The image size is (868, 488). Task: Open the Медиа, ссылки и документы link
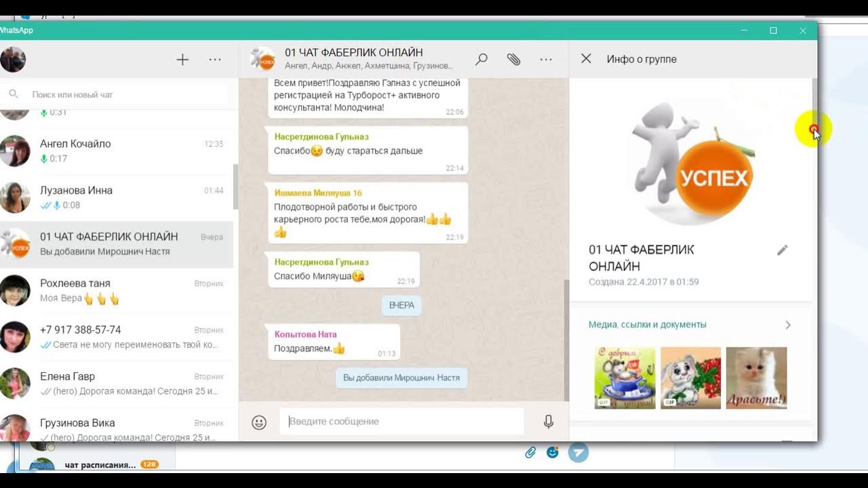pyautogui.click(x=648, y=325)
